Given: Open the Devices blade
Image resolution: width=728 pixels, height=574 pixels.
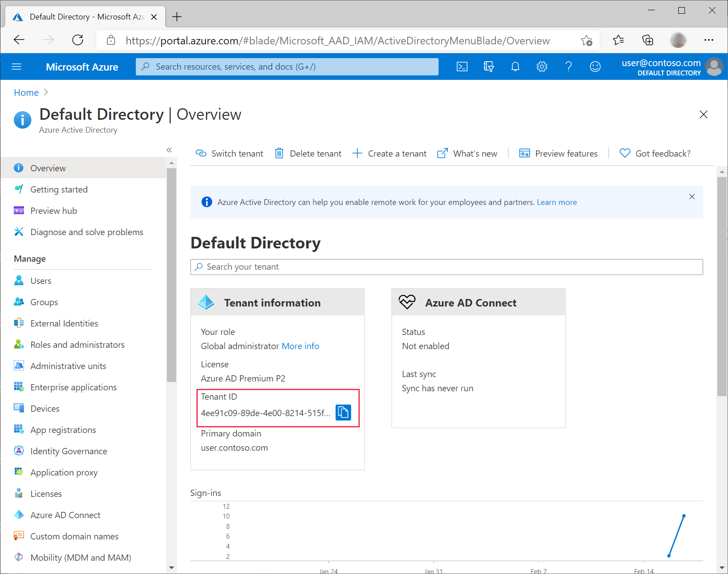Looking at the screenshot, I should [x=44, y=408].
